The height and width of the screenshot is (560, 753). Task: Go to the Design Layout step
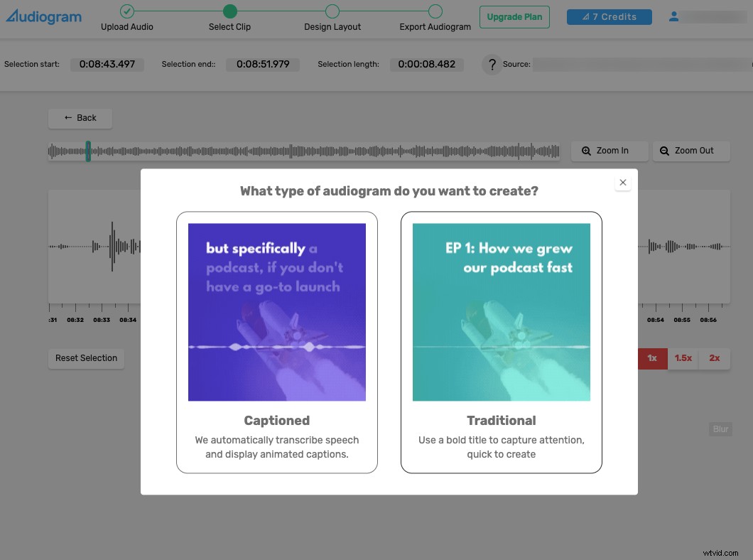332,11
